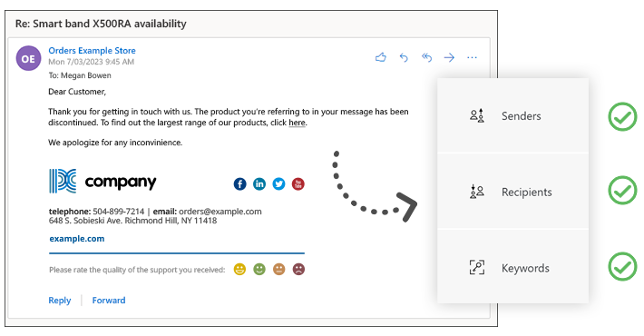
Task: Click the telephone number 504-899-7214
Action: [x=118, y=212]
